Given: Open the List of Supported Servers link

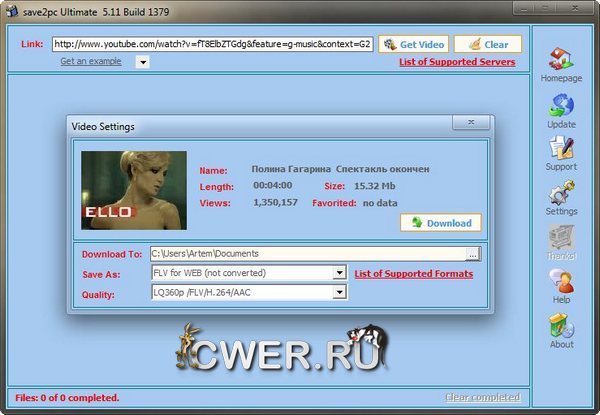Looking at the screenshot, I should [x=457, y=62].
